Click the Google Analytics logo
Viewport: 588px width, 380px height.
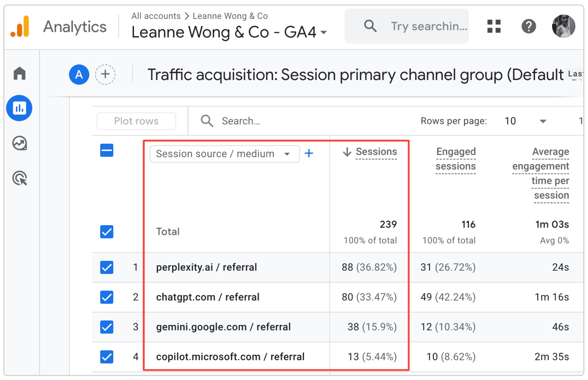point(20,26)
